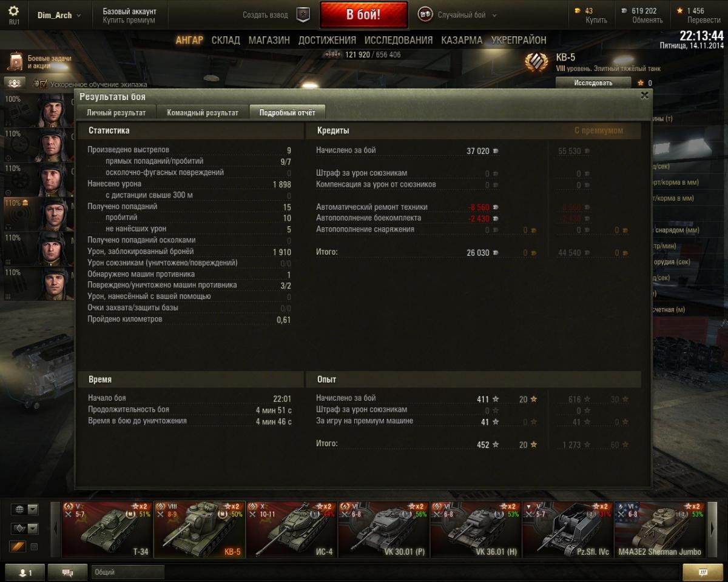This screenshot has height=582, width=728.
Task: Click the red В бой! button
Action: pos(363,15)
